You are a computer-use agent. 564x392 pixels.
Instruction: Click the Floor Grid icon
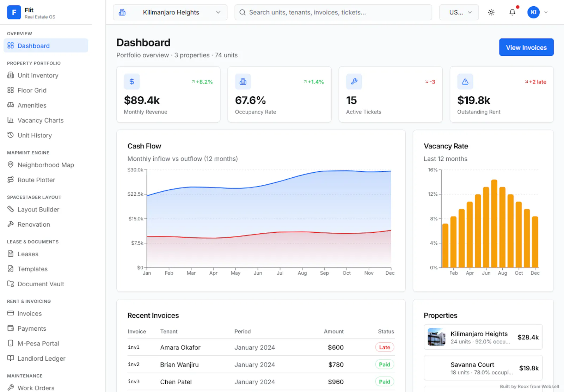(x=11, y=90)
